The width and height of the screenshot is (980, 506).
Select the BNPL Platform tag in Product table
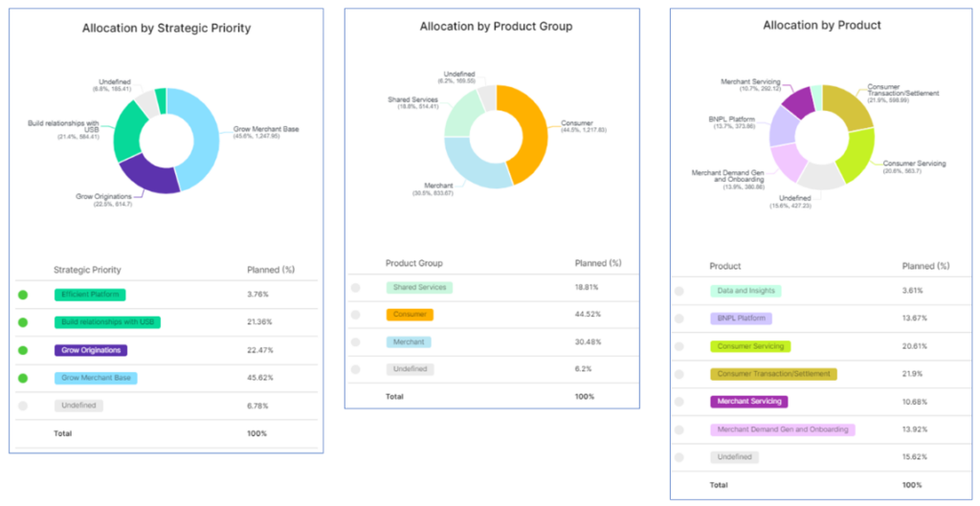pyautogui.click(x=741, y=319)
